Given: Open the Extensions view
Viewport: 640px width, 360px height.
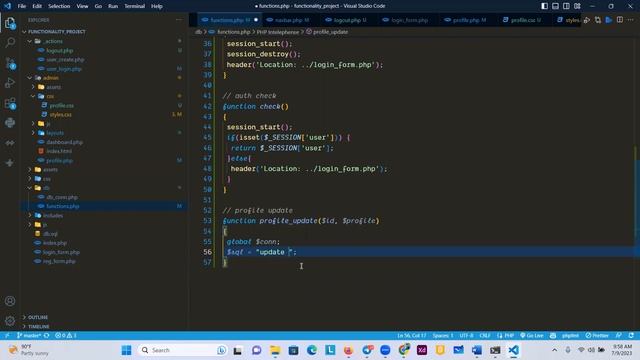Looking at the screenshot, I should point(10,103).
